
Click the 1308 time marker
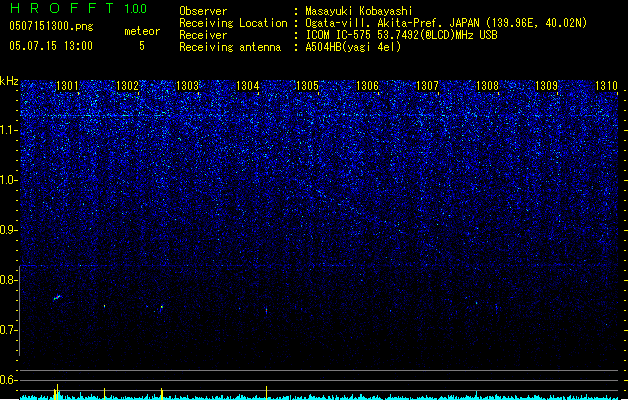(487, 86)
